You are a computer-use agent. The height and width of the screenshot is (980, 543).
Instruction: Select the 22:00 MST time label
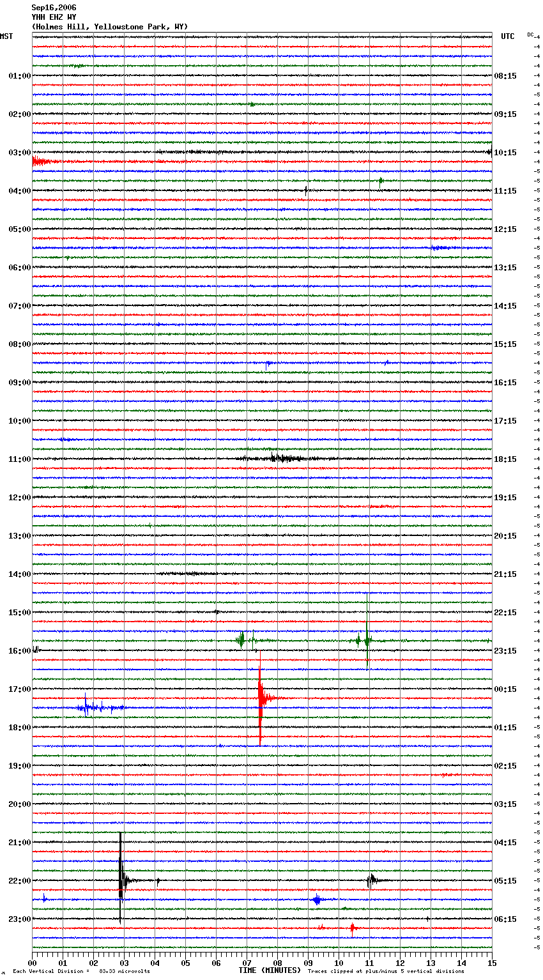pos(20,881)
